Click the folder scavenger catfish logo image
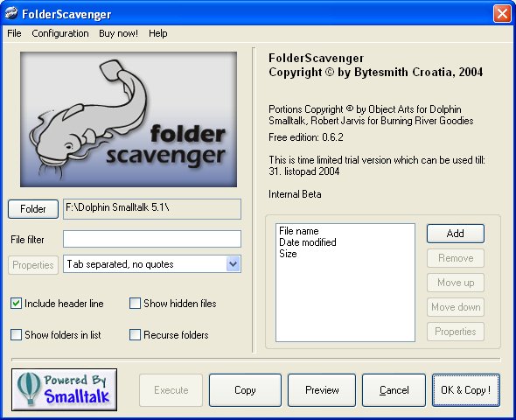516x420 pixels. tap(129, 119)
